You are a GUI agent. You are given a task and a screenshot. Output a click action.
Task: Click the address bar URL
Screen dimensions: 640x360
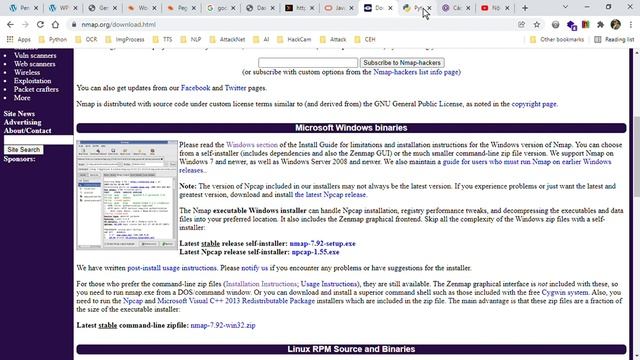[118, 24]
